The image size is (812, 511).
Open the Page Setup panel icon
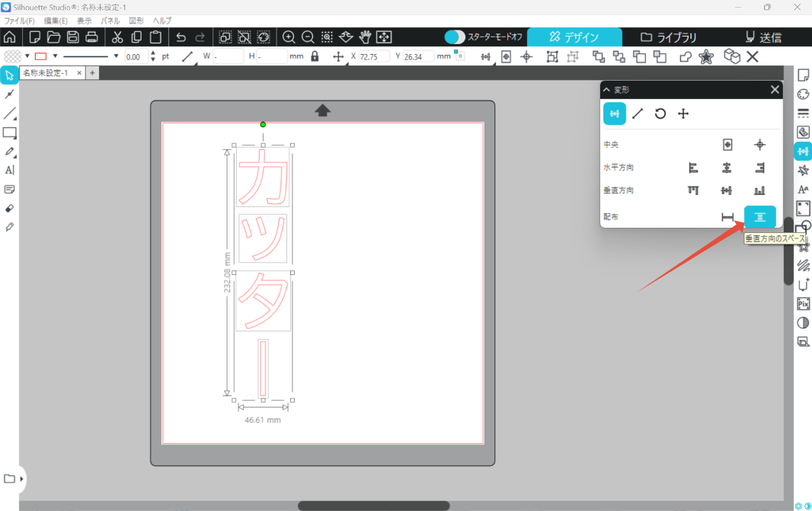click(x=803, y=75)
